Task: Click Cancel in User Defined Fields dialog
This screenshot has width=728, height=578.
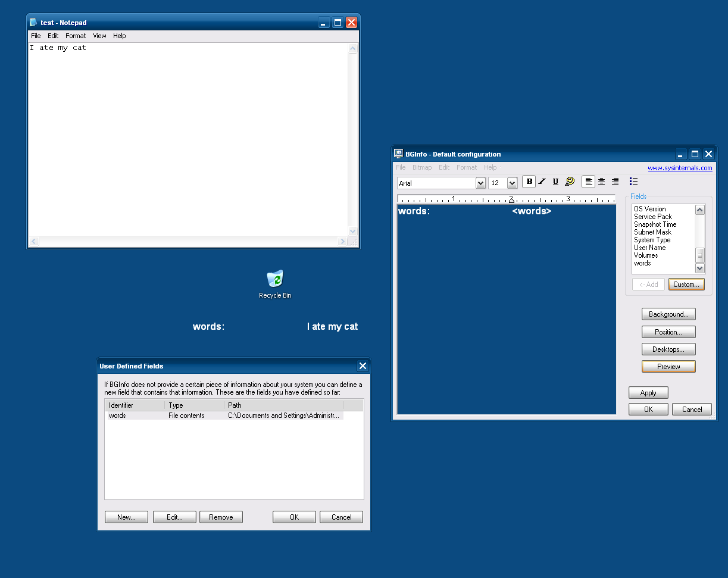Action: click(341, 517)
